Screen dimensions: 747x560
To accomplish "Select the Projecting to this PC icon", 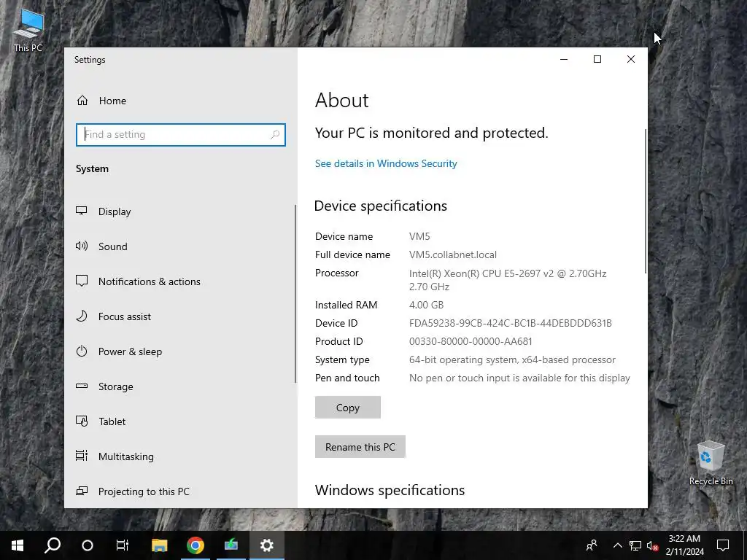I will click(x=82, y=491).
